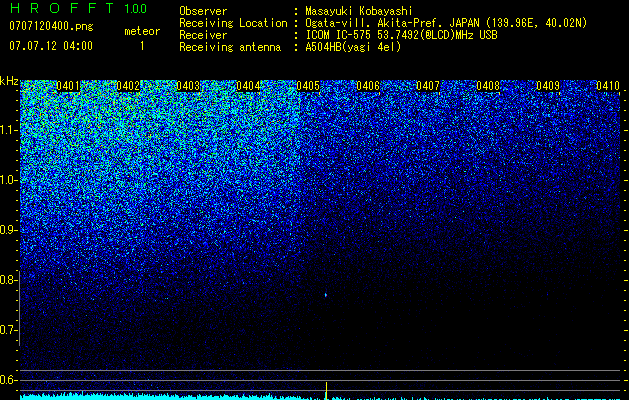
Task: Click the bright meteor echo dot after 0405
Action: [x=326, y=295]
